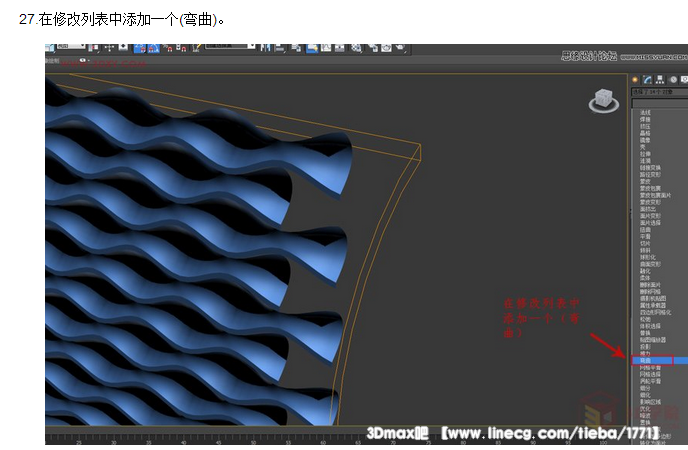Image resolution: width=688 pixels, height=450 pixels.
Task: Choose 摄影机贴图 in the modifier list
Action: point(653,298)
